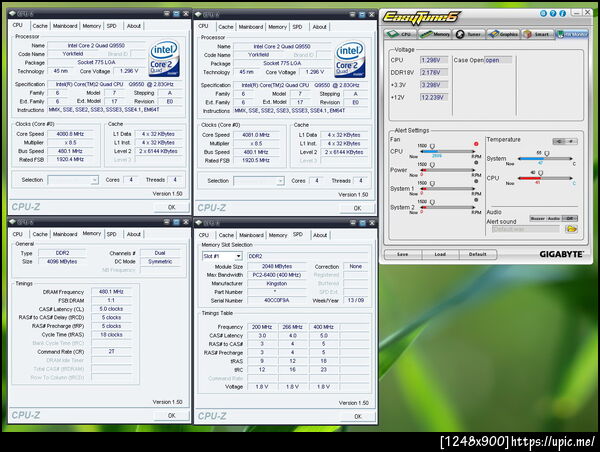This screenshot has width=600, height=452.
Task: Open Selection dropdown in second CPU-Z window
Action: click(257, 181)
